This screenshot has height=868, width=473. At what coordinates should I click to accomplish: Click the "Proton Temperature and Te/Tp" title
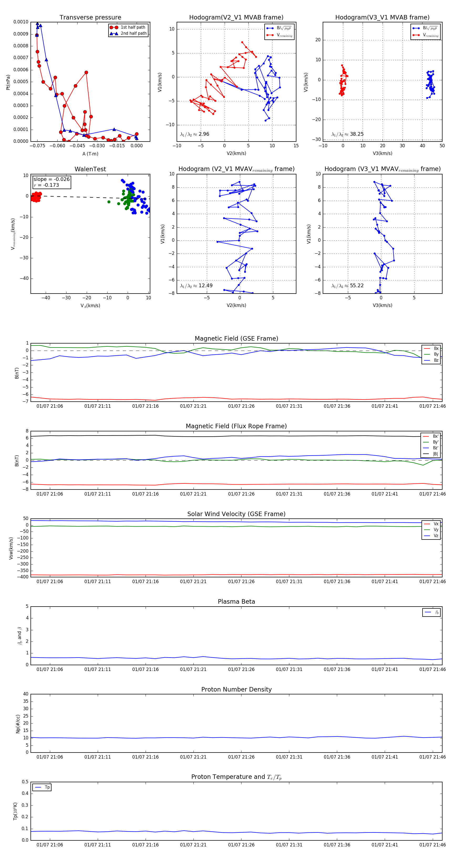tap(236, 777)
